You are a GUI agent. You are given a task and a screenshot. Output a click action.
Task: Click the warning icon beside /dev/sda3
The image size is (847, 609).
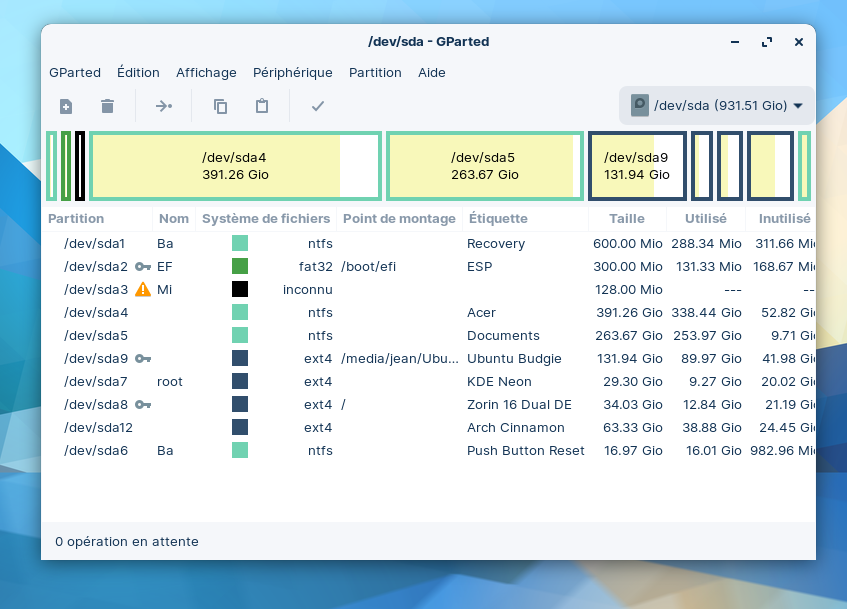coord(143,289)
